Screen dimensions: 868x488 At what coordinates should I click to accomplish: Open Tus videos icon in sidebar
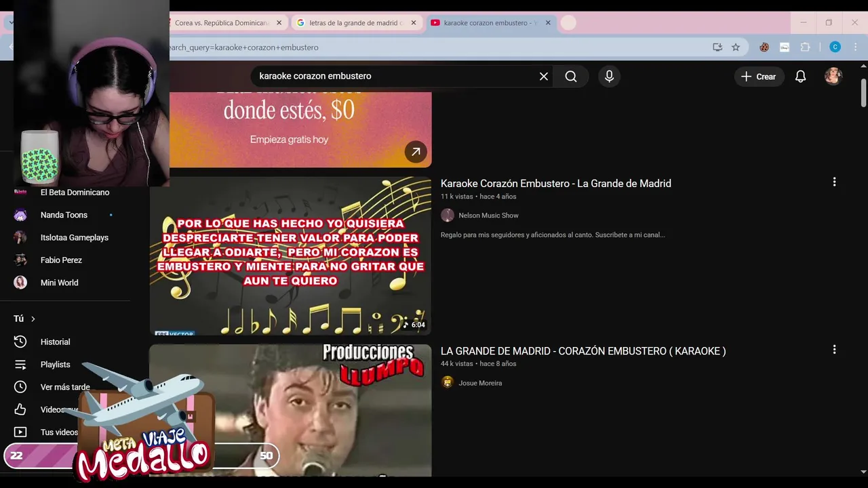point(20,432)
